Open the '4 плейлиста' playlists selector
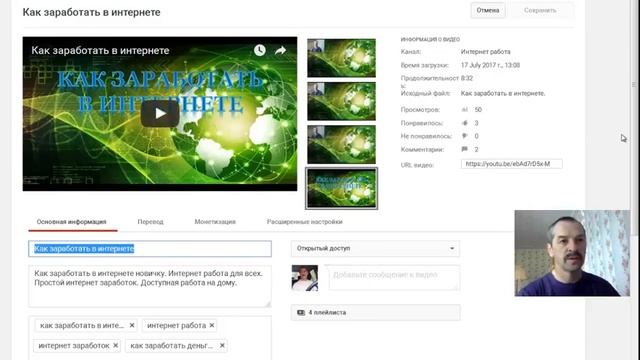The image size is (640, 360). click(375, 313)
